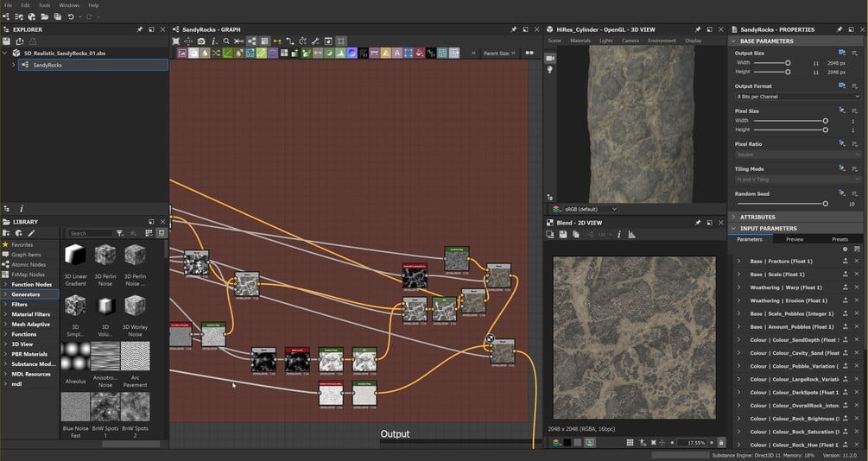The width and height of the screenshot is (868, 461).
Task: Select the Favorites library category
Action: click(22, 244)
